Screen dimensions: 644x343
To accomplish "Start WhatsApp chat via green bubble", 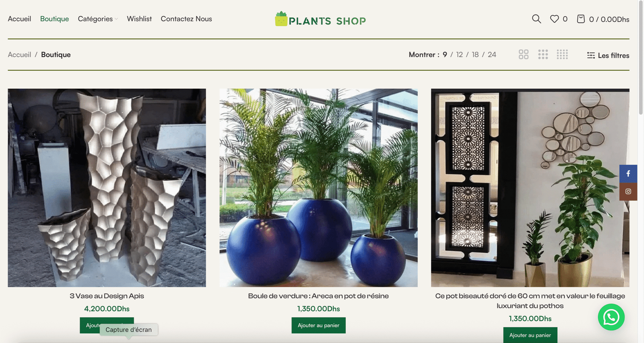I will point(611,317).
